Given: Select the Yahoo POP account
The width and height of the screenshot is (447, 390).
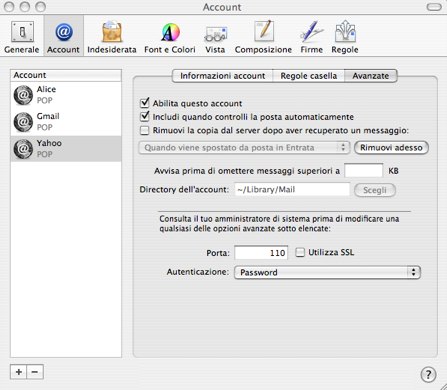Looking at the screenshot, I should tap(66, 149).
